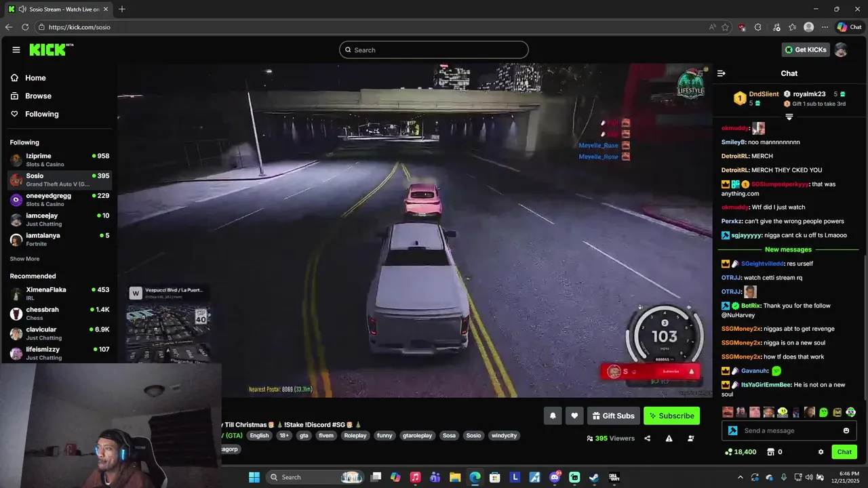The image size is (868, 488).
Task: Select the green ghost emote in quick emotes
Action: click(823, 412)
